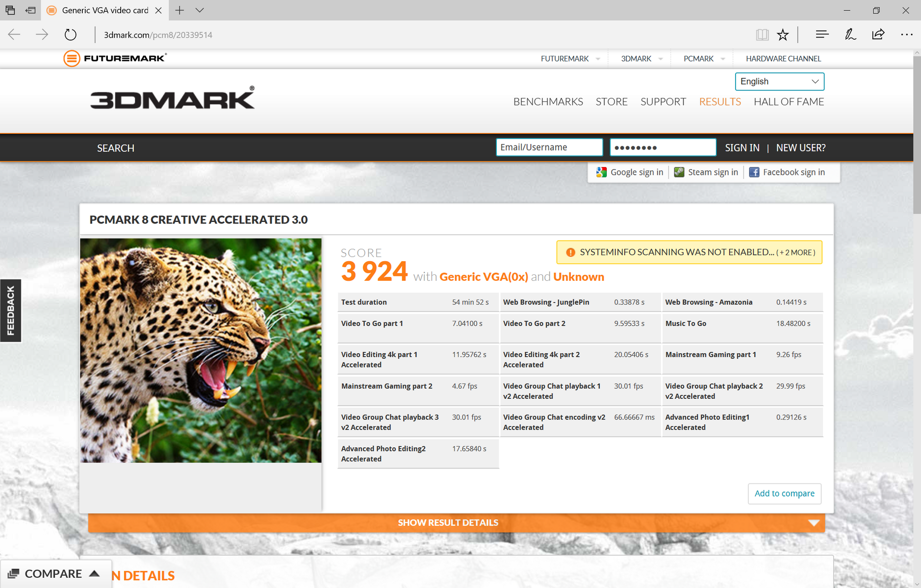This screenshot has width=921, height=588.
Task: Click the browser forward arrow
Action: 42,34
